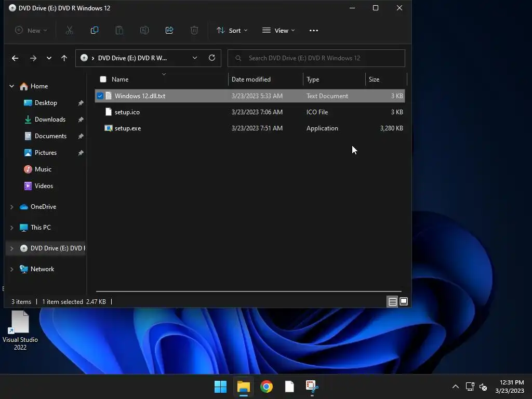Open the recent locations dropdown arrow
532x399 pixels.
pos(49,58)
